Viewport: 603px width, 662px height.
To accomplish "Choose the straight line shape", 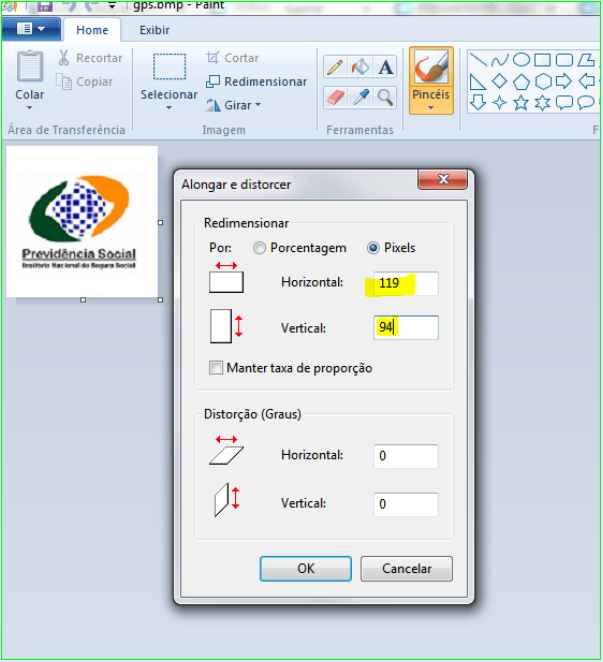I will click(478, 60).
